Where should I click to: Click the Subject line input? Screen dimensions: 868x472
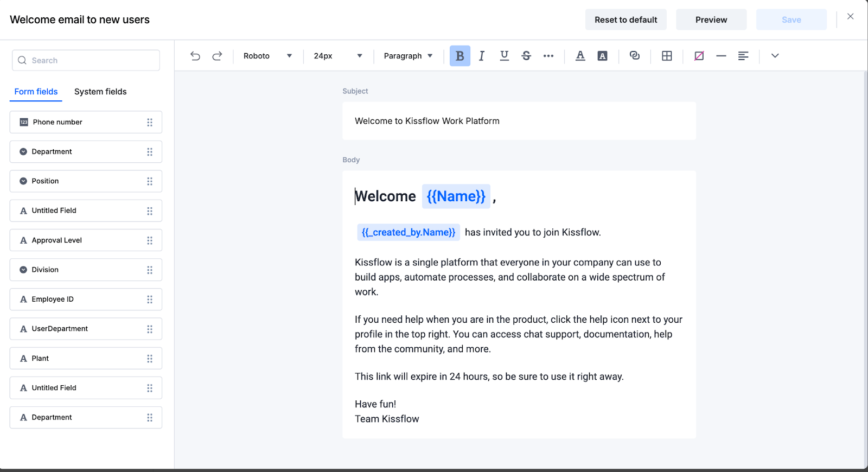(519, 121)
